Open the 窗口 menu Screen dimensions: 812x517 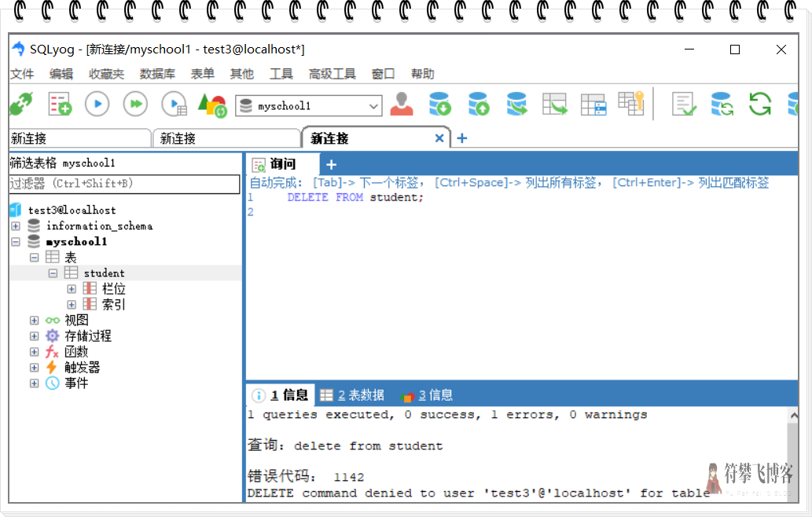tap(384, 74)
